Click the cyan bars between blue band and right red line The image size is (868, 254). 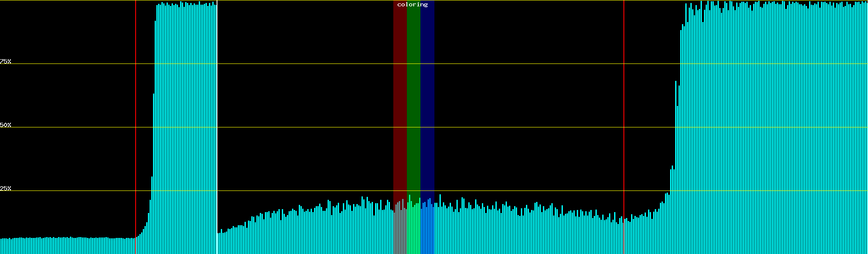tap(530, 233)
